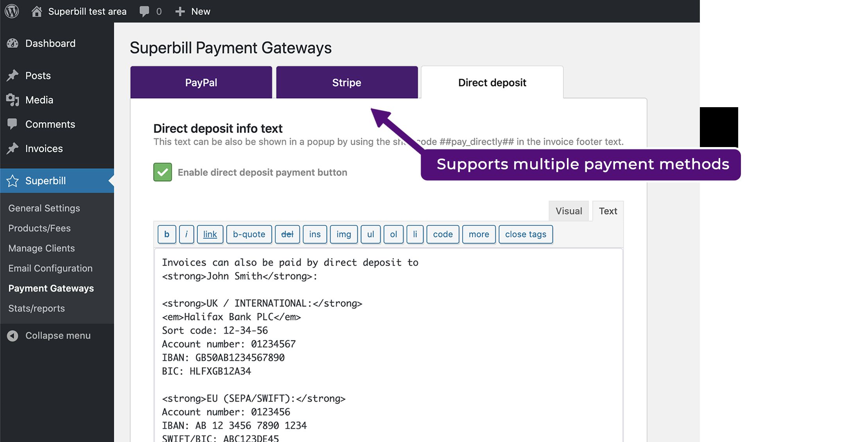Open Payment Gateways submenu link
This screenshot has width=868, height=442.
pyautogui.click(x=51, y=288)
